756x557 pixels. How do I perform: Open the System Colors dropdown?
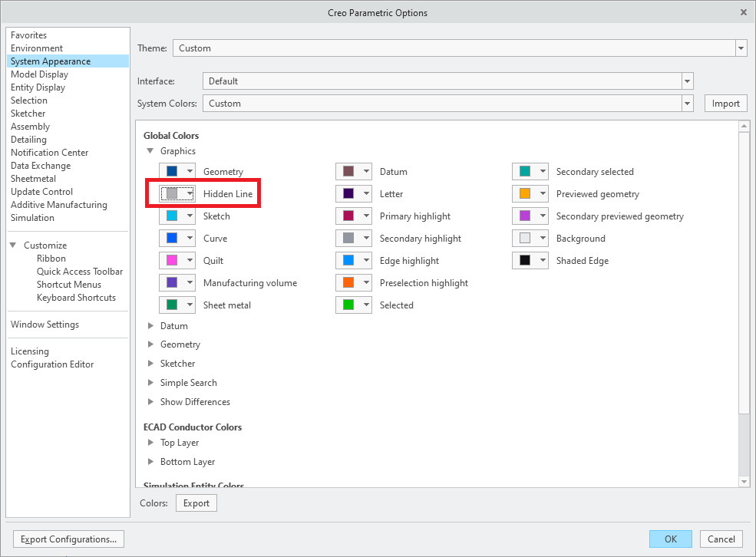click(x=687, y=104)
